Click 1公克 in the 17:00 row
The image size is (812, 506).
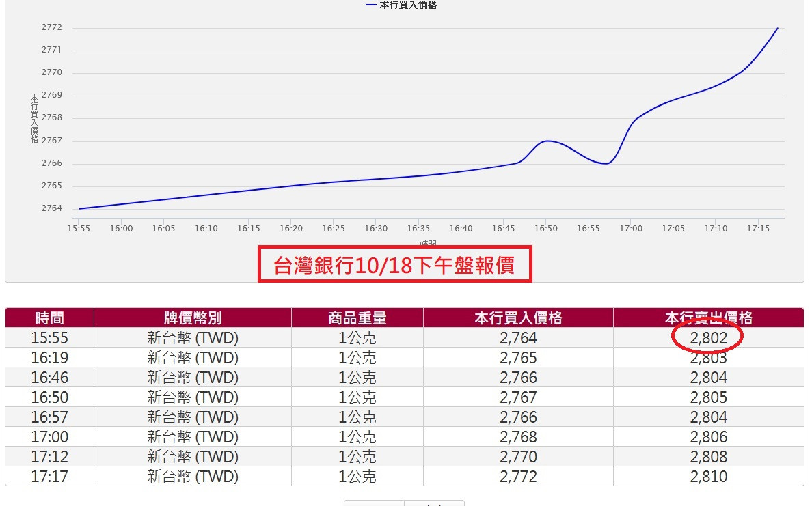click(x=357, y=437)
